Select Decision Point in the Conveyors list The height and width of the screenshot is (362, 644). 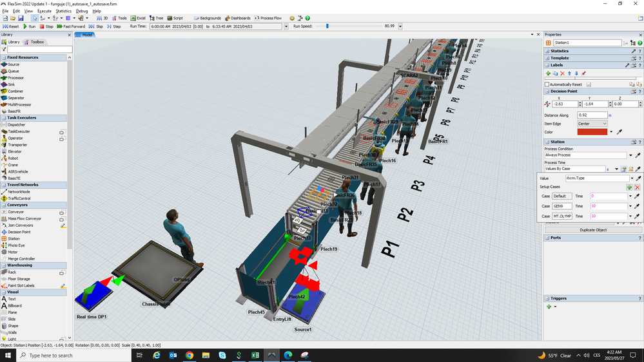19,232
